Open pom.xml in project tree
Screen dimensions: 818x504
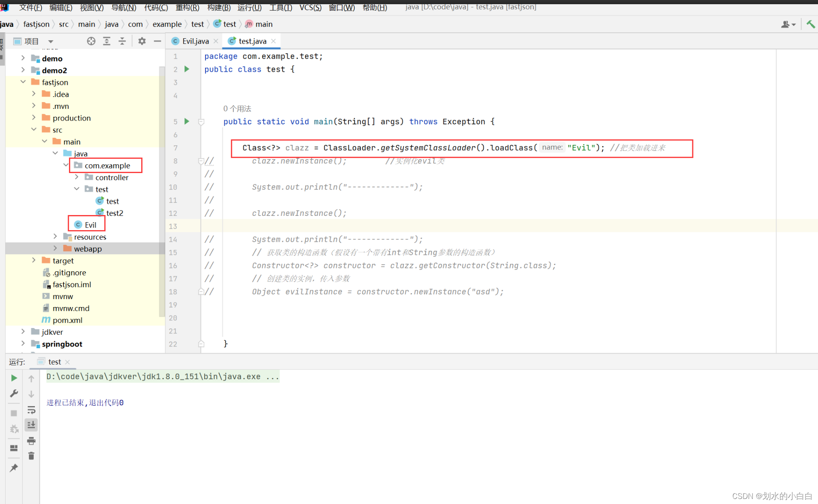pos(67,320)
